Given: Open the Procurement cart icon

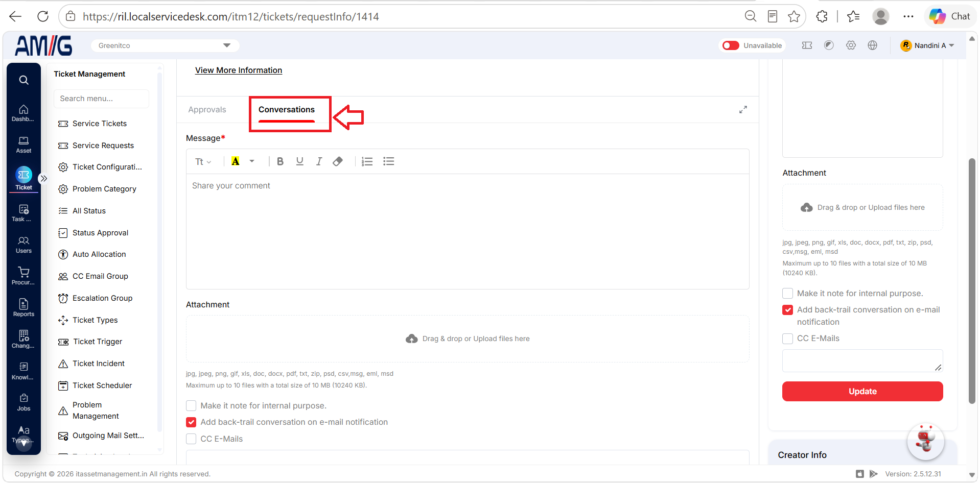Looking at the screenshot, I should click(x=24, y=277).
